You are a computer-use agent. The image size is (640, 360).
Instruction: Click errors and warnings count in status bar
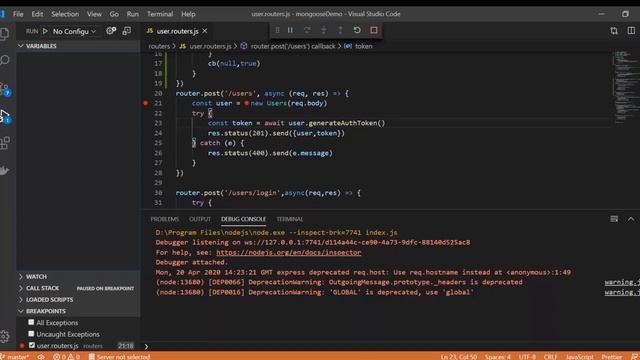(x=66, y=357)
